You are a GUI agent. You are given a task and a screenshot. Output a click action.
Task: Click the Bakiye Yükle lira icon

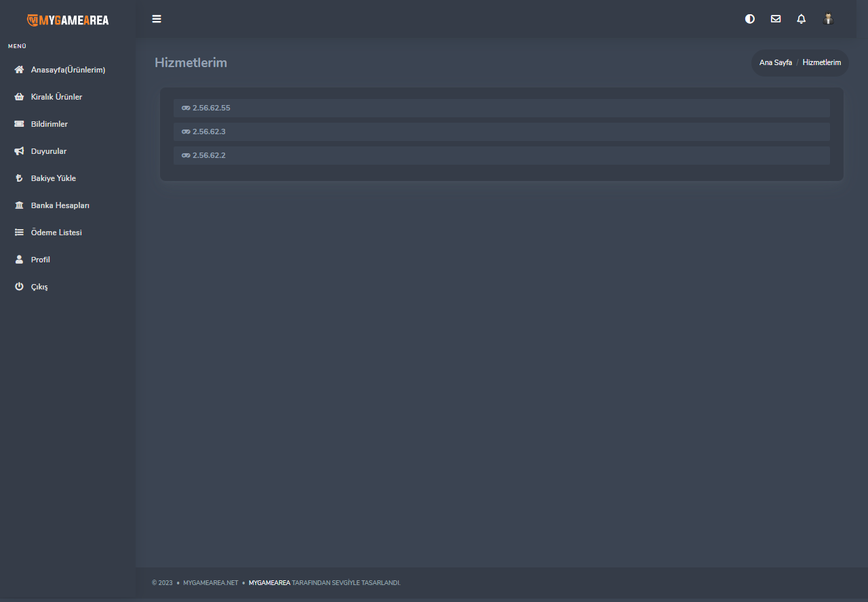[x=19, y=178]
